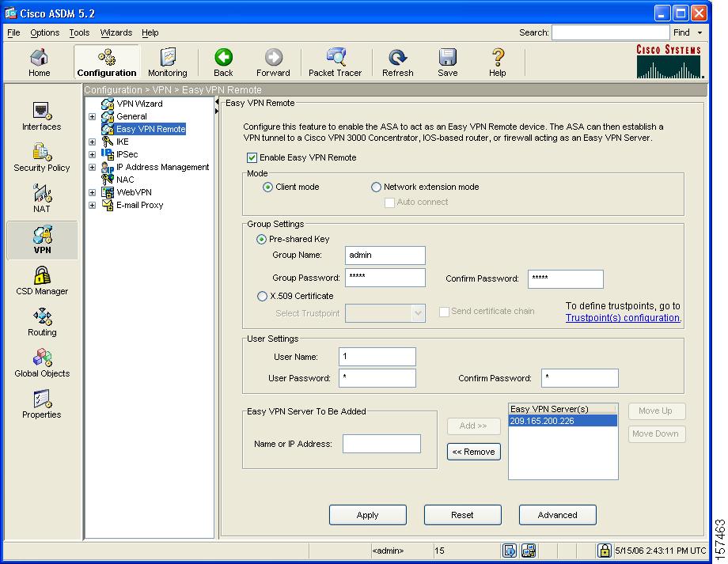Click the Reset button
Screen dimensions: 728x564
pyautogui.click(x=462, y=515)
